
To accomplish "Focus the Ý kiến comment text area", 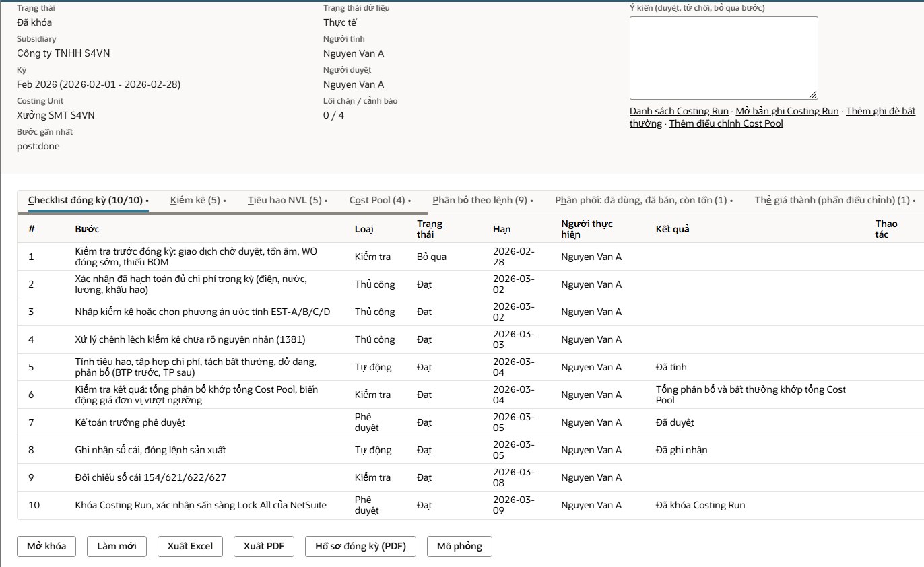I will (x=724, y=58).
